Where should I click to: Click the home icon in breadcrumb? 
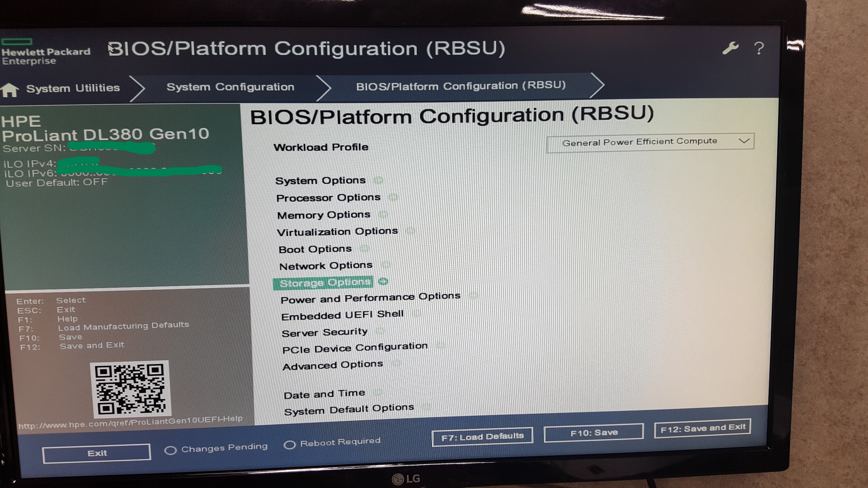[9, 89]
